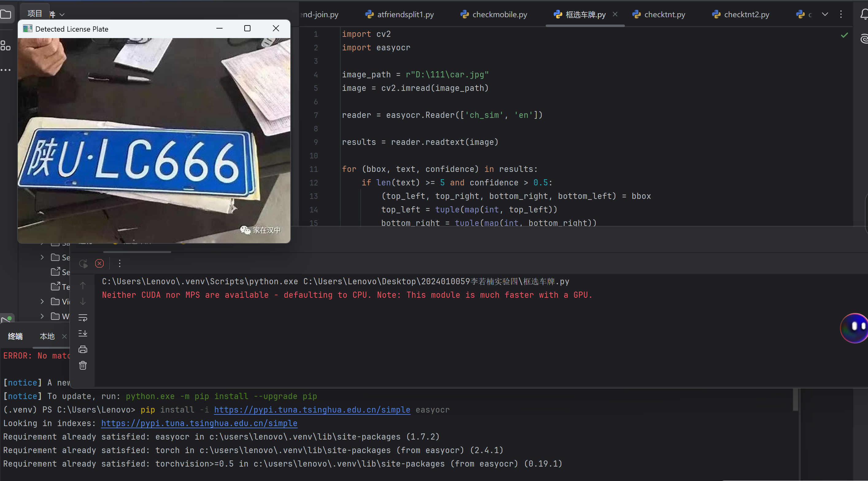Clear console output with the trash icon
The image size is (868, 481).
83,365
